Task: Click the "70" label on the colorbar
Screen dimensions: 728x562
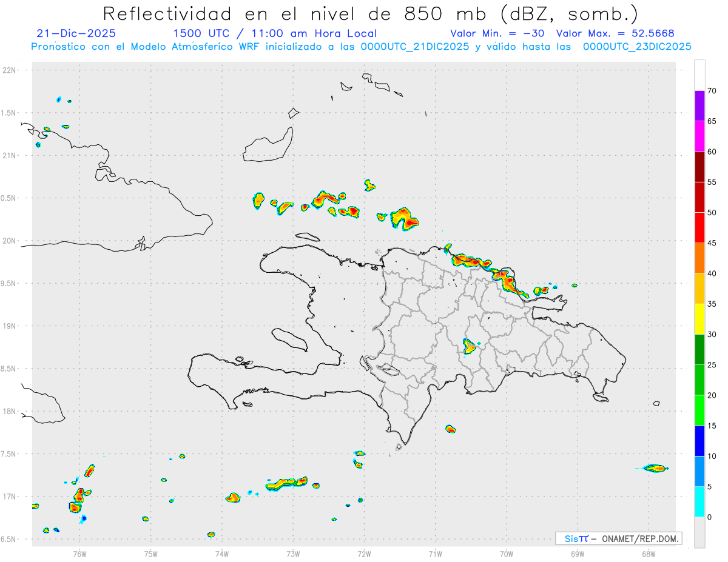Action: pos(713,91)
